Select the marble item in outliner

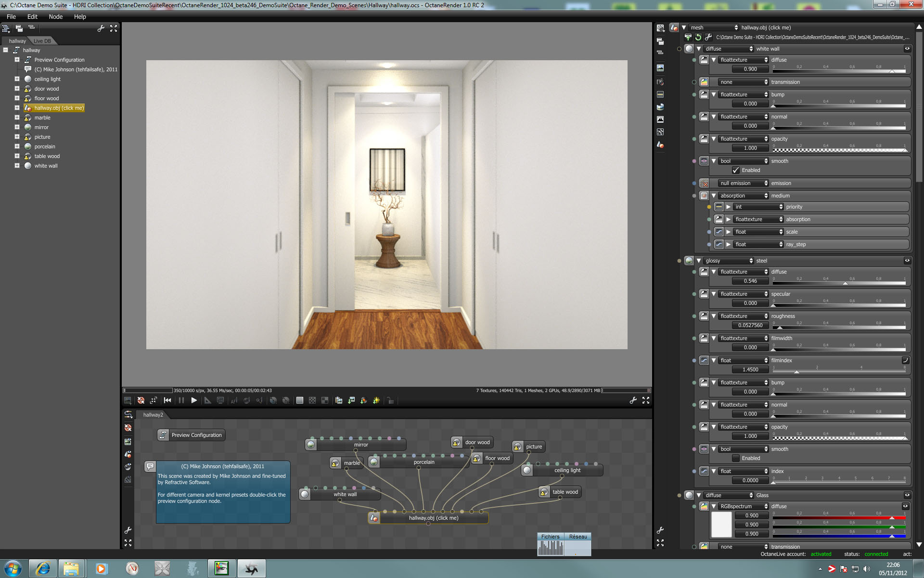point(42,118)
